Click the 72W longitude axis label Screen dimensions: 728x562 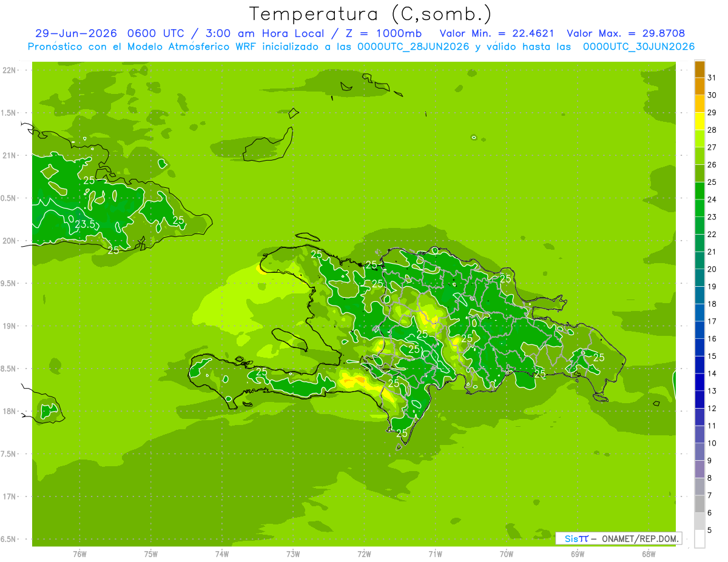tap(364, 554)
